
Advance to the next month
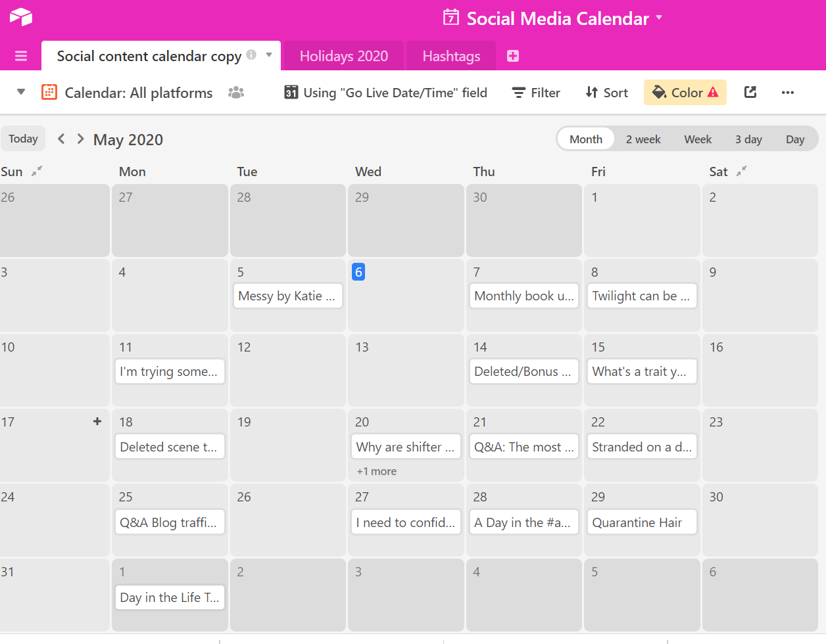pyautogui.click(x=80, y=139)
